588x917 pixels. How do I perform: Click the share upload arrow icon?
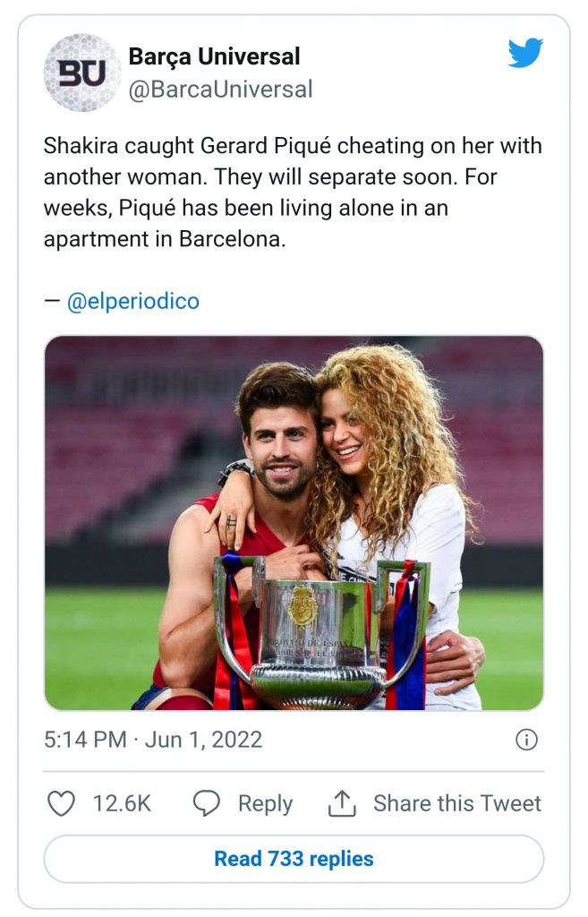(x=342, y=803)
